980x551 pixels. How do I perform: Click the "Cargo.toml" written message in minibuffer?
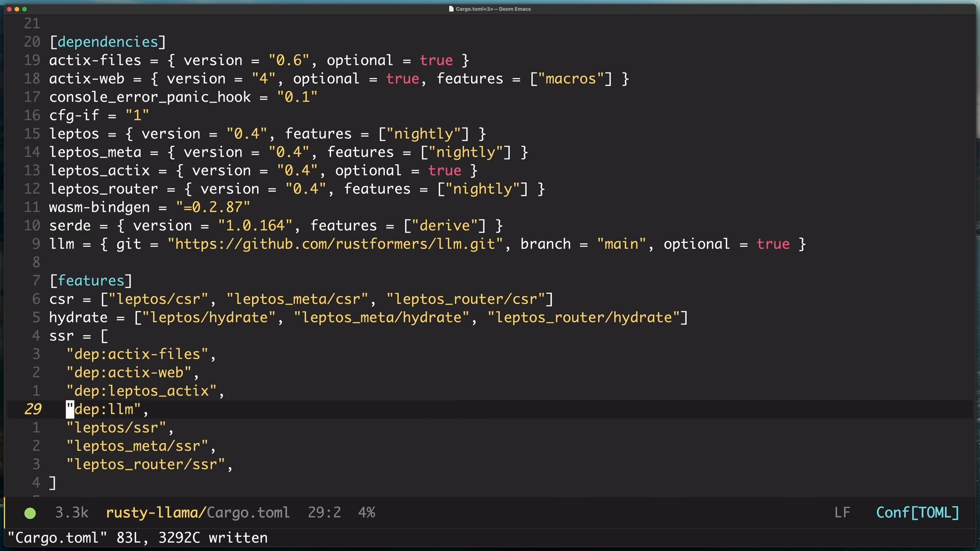[x=138, y=538]
